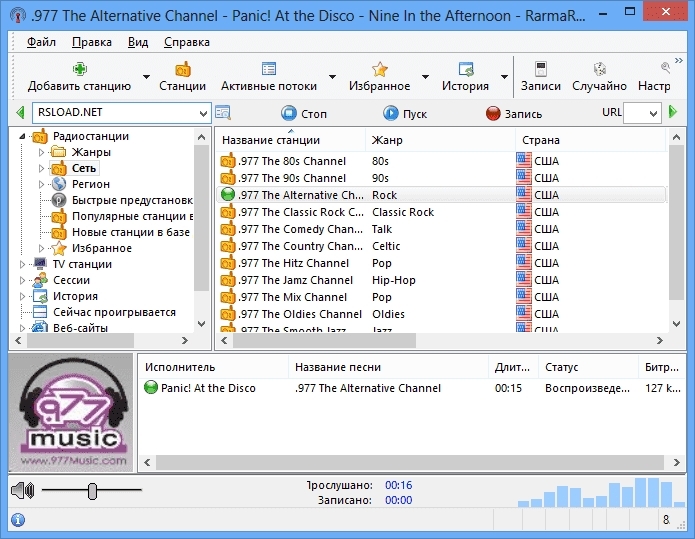Viewport: 695px width, 539px height.
Task: Click the volume slider handle
Action: tap(92, 491)
